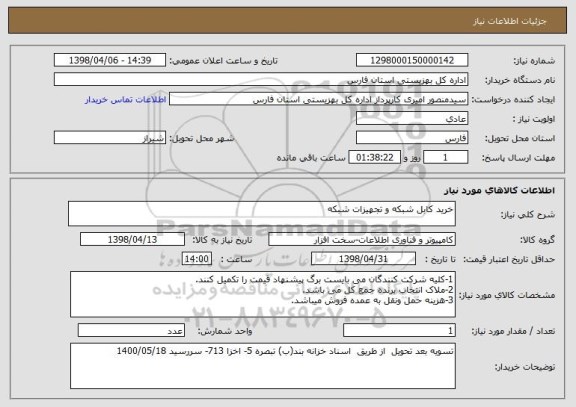This screenshot has height=407, width=576.
Task: Click the goods need date 1398/04/13
Action: coord(132,239)
